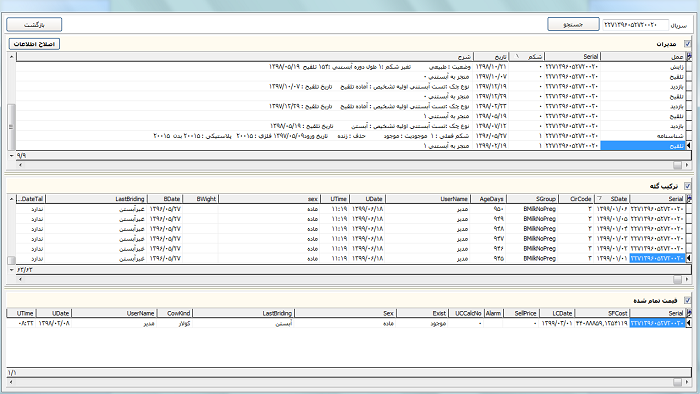Click right arrow of first grid horizontal scrollbar
This screenshot has height=394, width=700.
688,165
